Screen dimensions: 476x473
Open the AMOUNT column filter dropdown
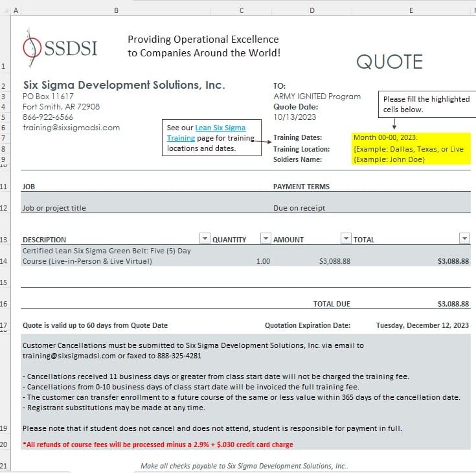pyautogui.click(x=346, y=238)
